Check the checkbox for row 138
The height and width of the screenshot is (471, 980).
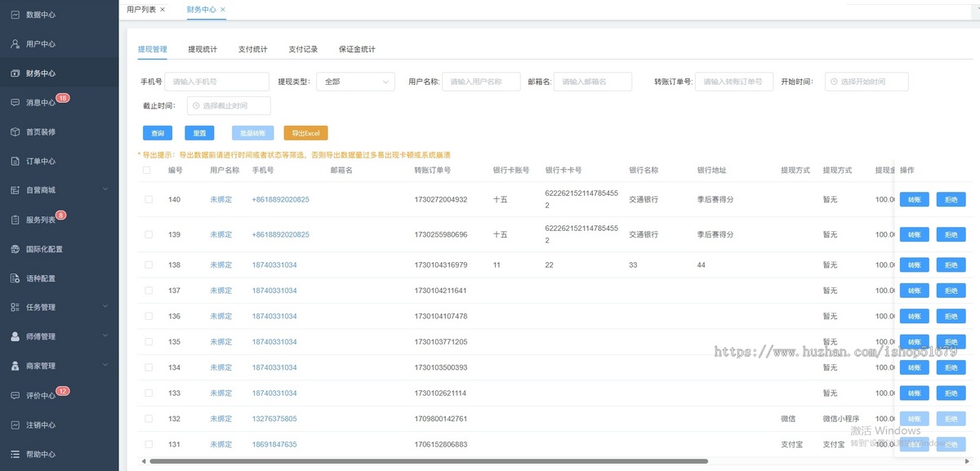click(x=149, y=264)
